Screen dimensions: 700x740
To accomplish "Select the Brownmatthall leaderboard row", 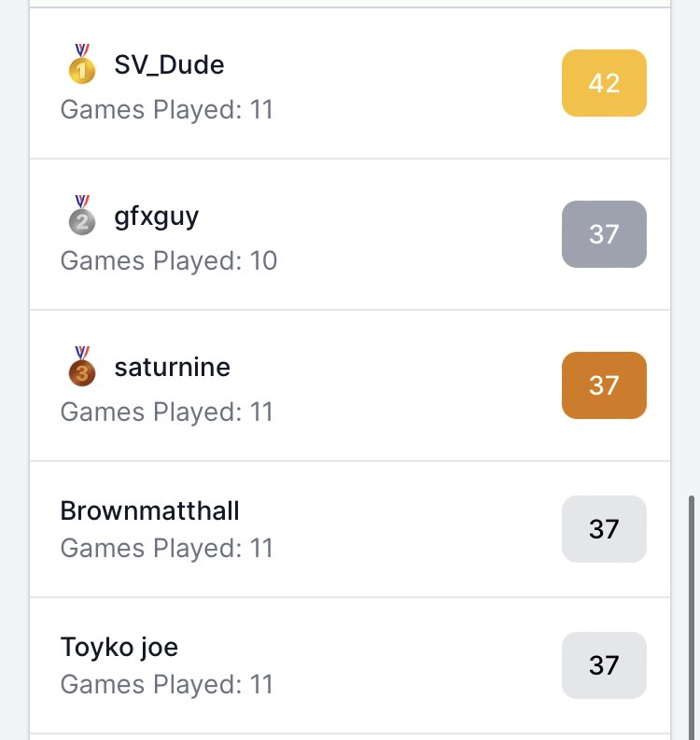I will click(350, 529).
